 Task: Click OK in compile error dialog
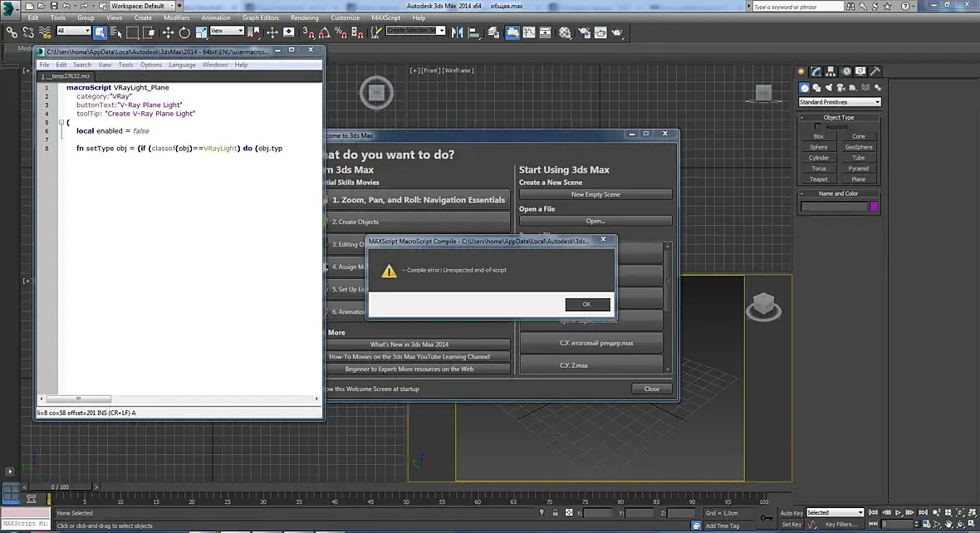coord(587,304)
